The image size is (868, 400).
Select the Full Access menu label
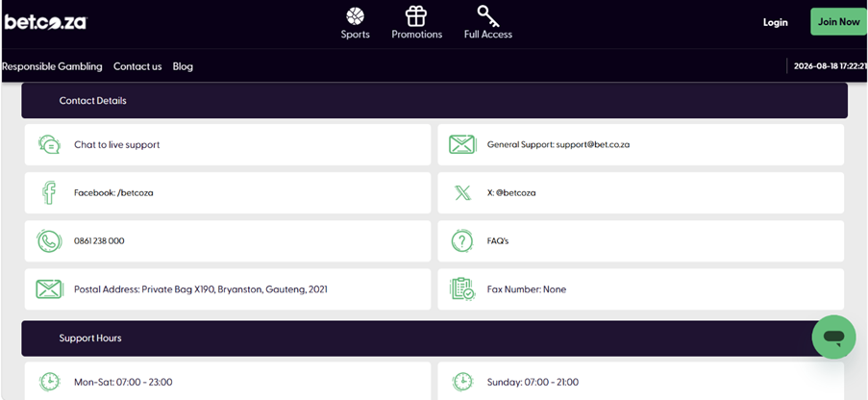[x=488, y=35]
